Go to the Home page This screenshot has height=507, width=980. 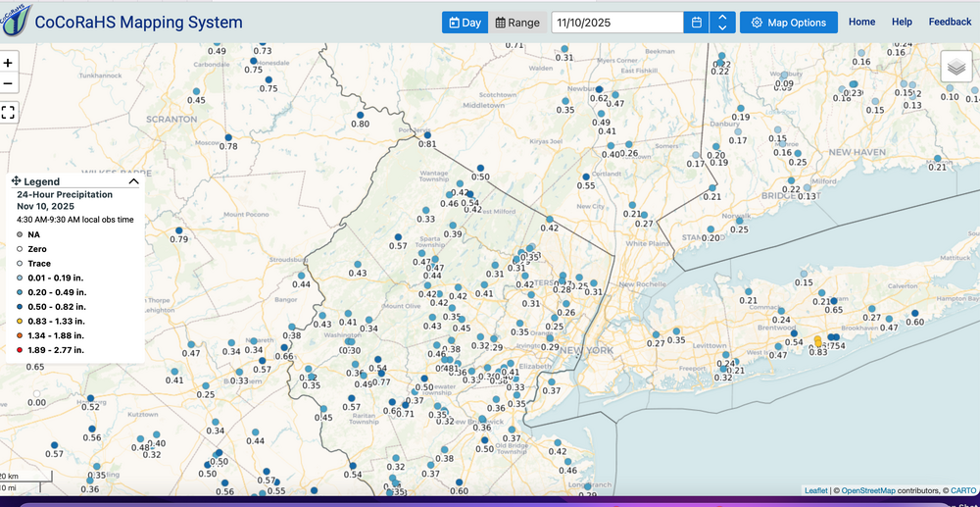[x=861, y=22]
